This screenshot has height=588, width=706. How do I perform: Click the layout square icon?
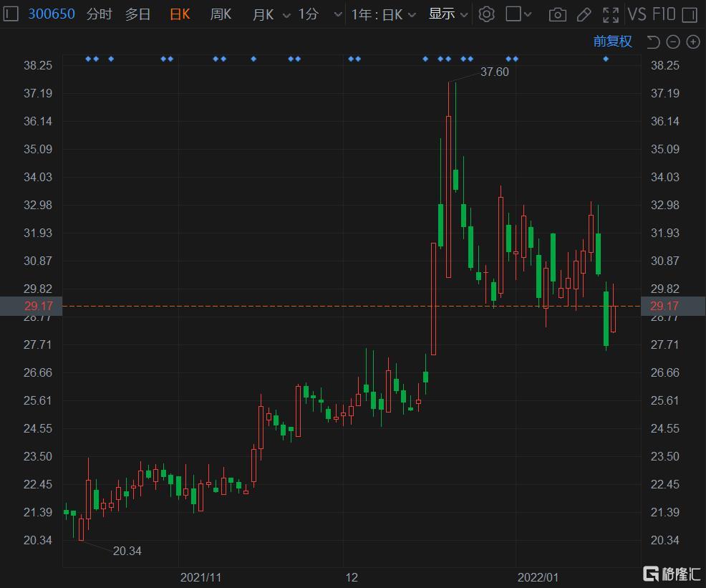(513, 14)
